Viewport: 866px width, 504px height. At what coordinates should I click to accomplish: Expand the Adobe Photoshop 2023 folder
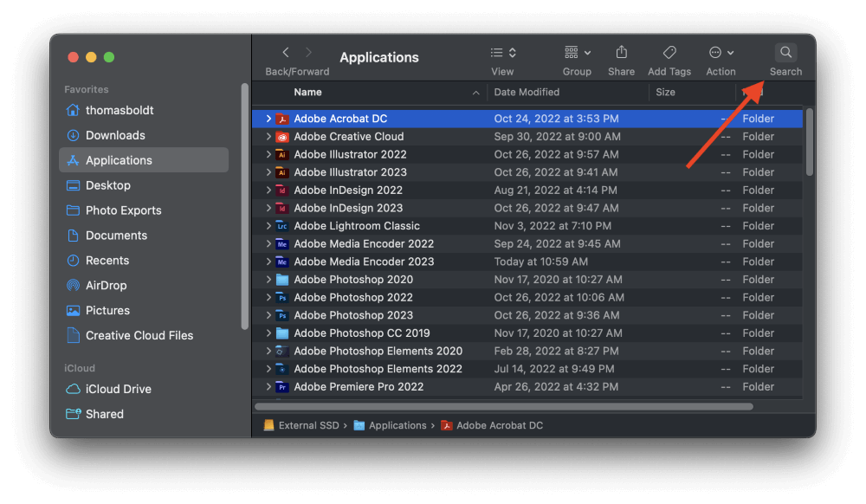(x=268, y=315)
